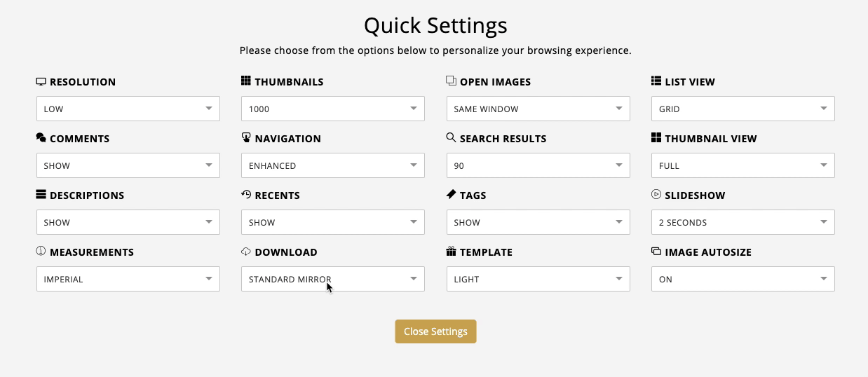The height and width of the screenshot is (377, 868).
Task: Open Navigation dropdown set to ENHANCED
Action: coord(333,165)
